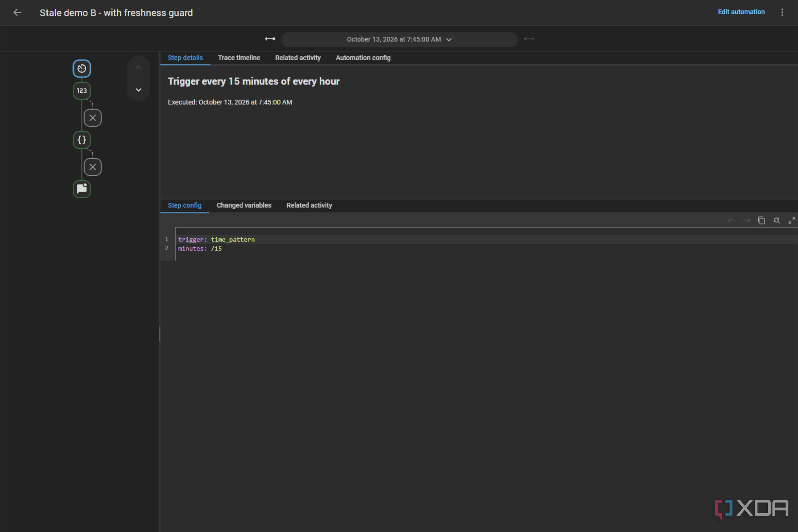Go back with the arrow icon
This screenshot has height=532, width=798.
click(x=17, y=13)
